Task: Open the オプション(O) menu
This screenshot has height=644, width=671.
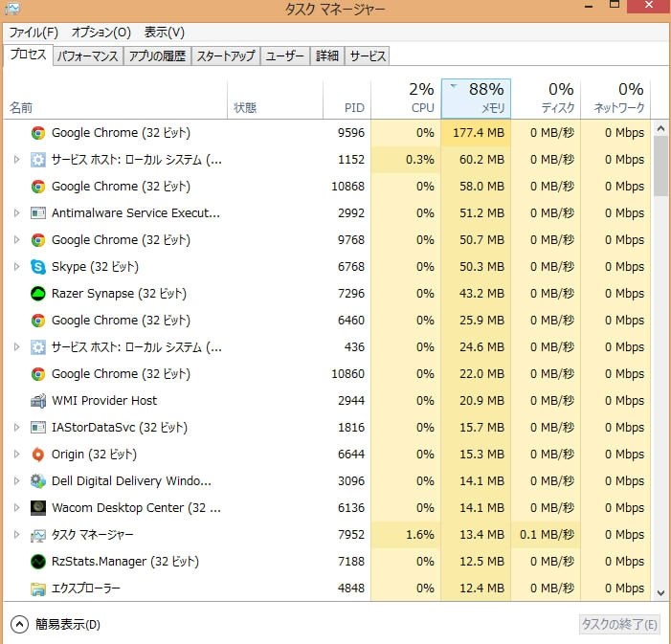Action: pyautogui.click(x=101, y=33)
